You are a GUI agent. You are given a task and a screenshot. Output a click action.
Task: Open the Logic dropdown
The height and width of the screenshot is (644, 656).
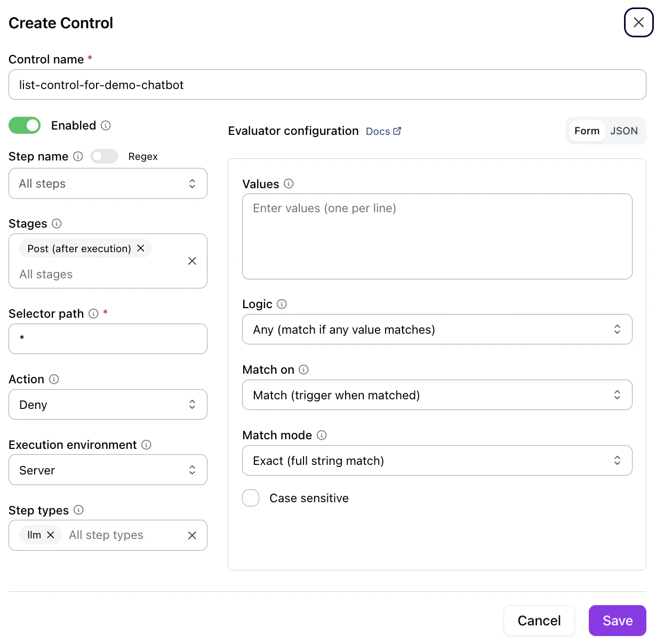[436, 329]
